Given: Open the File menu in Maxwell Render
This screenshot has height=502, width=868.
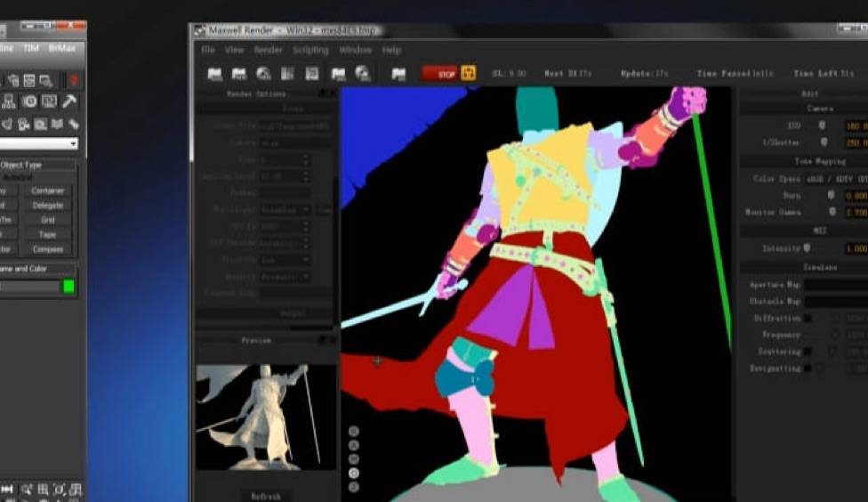Looking at the screenshot, I should pos(208,50).
